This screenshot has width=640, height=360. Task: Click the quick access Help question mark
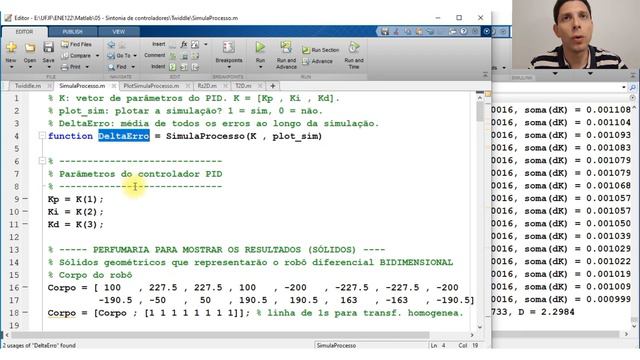pos(464,31)
